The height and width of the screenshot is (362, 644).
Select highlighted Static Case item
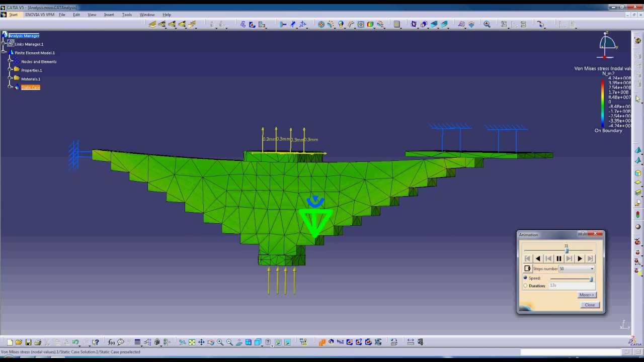[x=30, y=87]
